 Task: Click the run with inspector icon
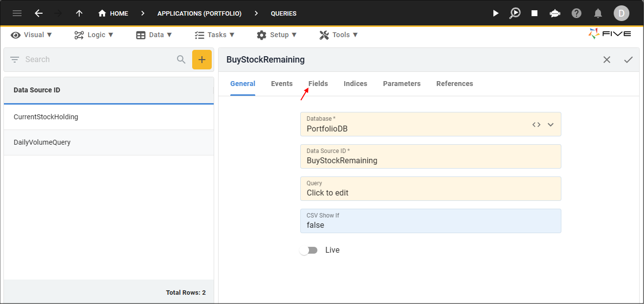[x=514, y=13]
